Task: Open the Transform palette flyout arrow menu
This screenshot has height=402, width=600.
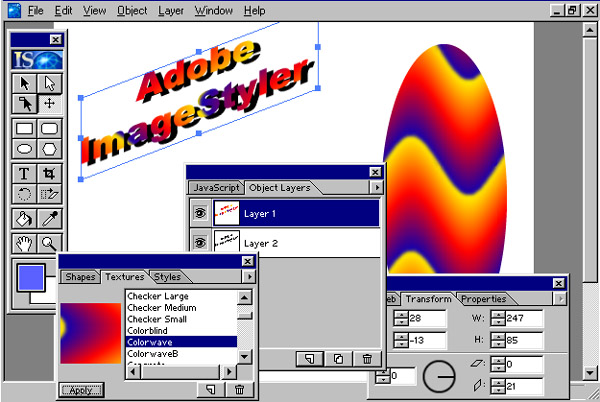Action: pyautogui.click(x=560, y=298)
